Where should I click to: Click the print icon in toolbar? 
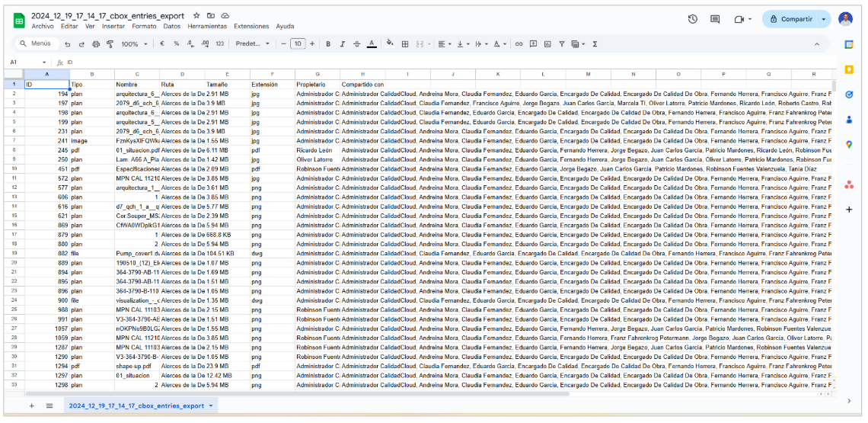click(96, 44)
